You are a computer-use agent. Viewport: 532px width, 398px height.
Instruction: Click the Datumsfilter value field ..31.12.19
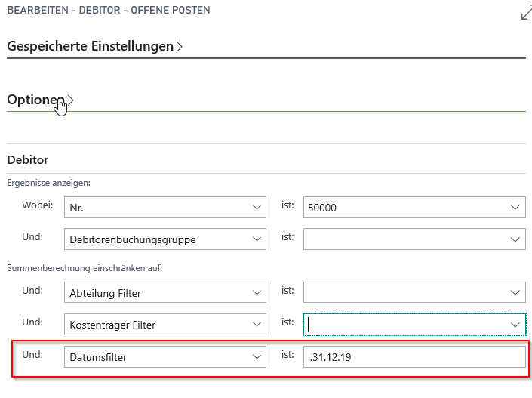click(414, 357)
